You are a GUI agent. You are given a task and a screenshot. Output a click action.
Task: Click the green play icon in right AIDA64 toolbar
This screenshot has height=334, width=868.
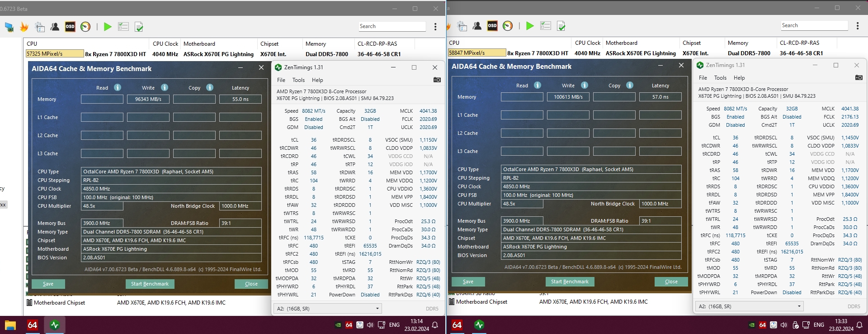click(x=530, y=26)
